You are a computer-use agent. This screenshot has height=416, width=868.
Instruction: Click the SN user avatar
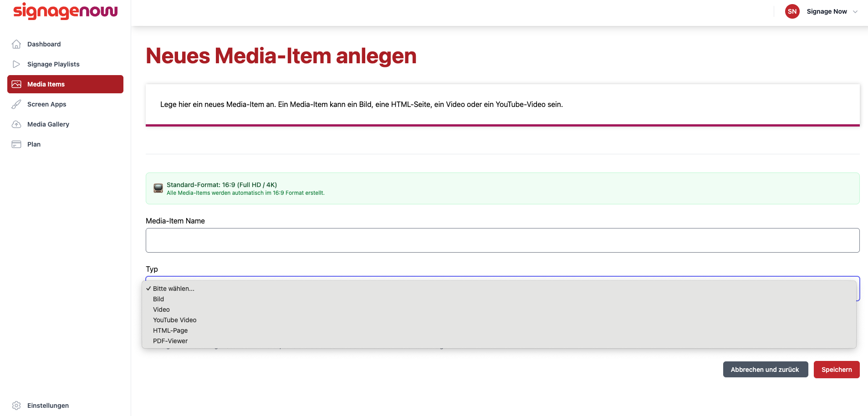pos(792,11)
